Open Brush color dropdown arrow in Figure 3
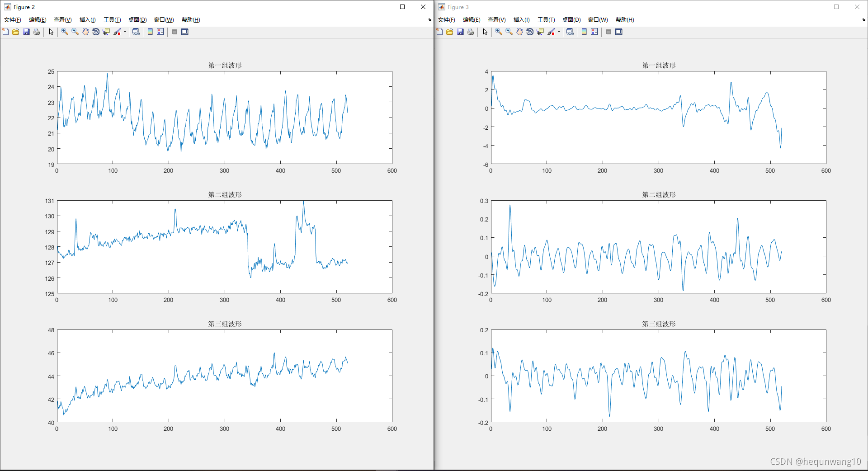The image size is (868, 471). tap(559, 32)
